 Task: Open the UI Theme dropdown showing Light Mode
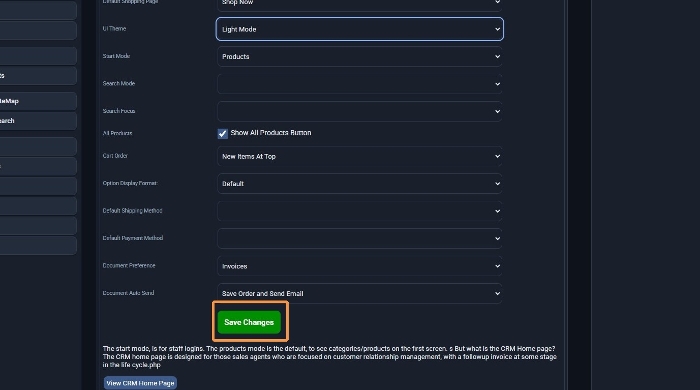pos(359,29)
